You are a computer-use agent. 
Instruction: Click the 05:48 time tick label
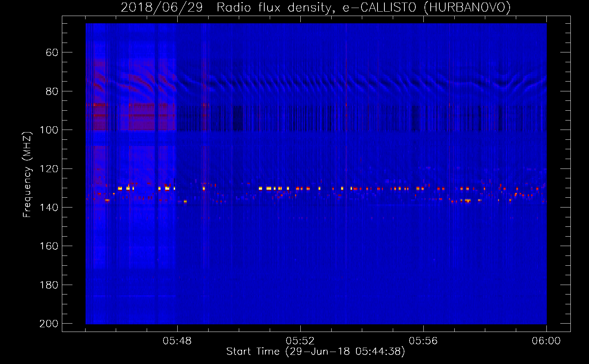coord(177,341)
